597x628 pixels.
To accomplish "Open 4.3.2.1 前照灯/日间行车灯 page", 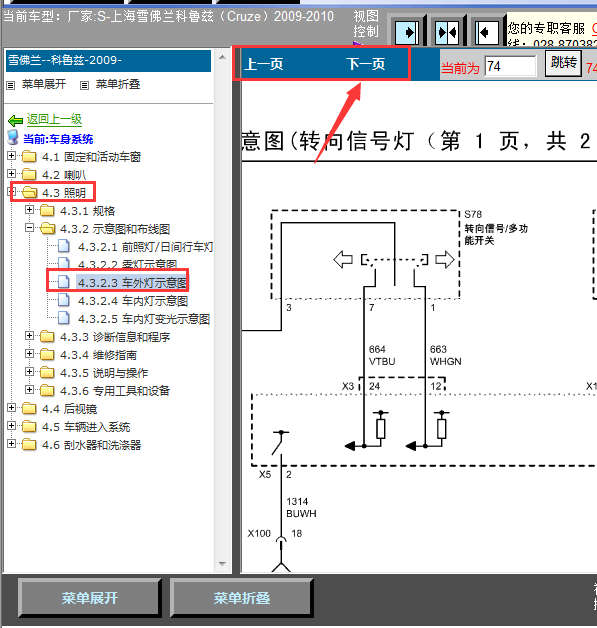I will pos(145,247).
